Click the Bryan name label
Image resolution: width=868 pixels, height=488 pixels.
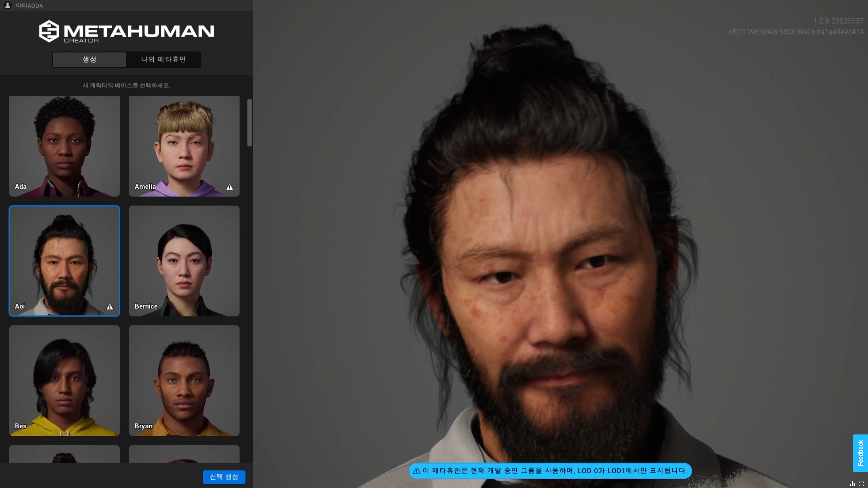coord(143,426)
